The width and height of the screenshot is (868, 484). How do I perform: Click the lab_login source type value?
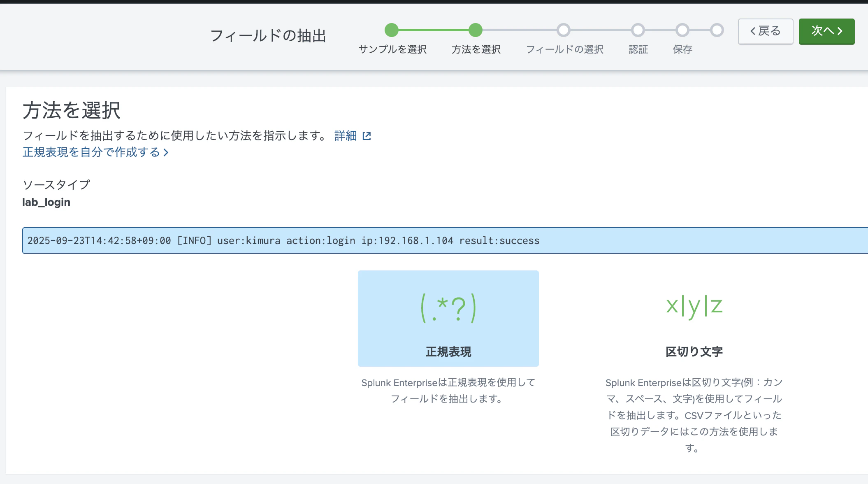tap(46, 202)
